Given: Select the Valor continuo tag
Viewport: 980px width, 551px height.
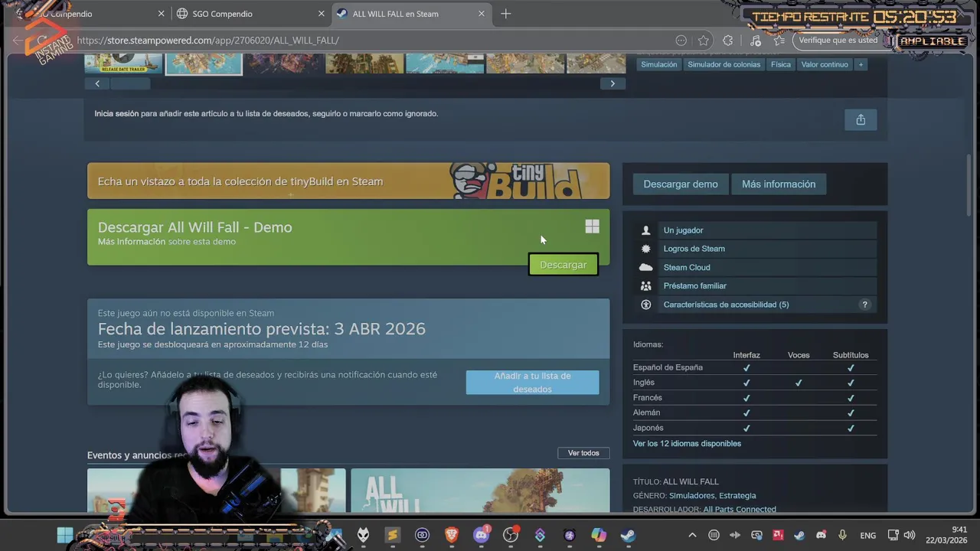Looking at the screenshot, I should coord(825,64).
